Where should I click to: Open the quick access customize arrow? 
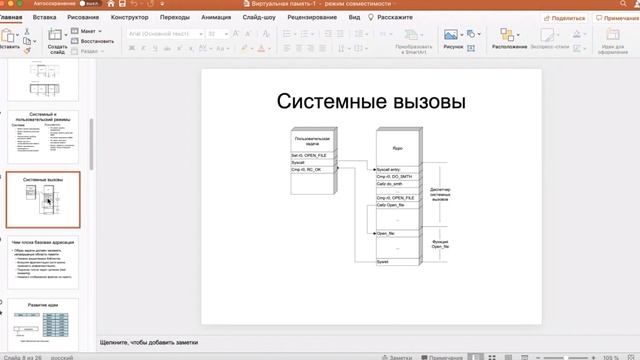click(162, 4)
